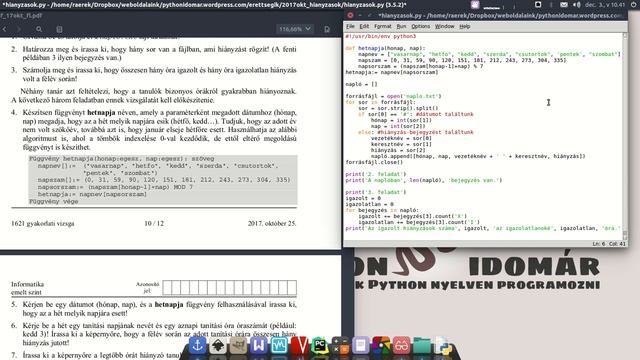The image size is (640, 360).
Task: Open the calculator app in dock
Action: click(340, 346)
